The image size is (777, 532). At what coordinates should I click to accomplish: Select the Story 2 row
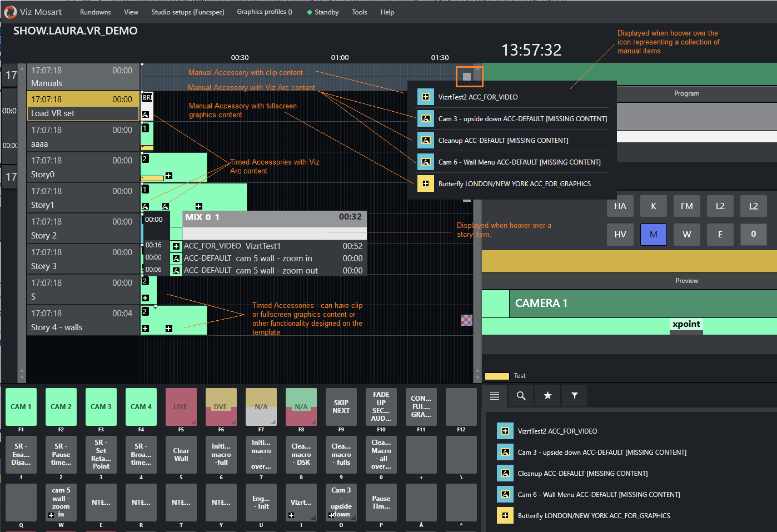pos(83,228)
